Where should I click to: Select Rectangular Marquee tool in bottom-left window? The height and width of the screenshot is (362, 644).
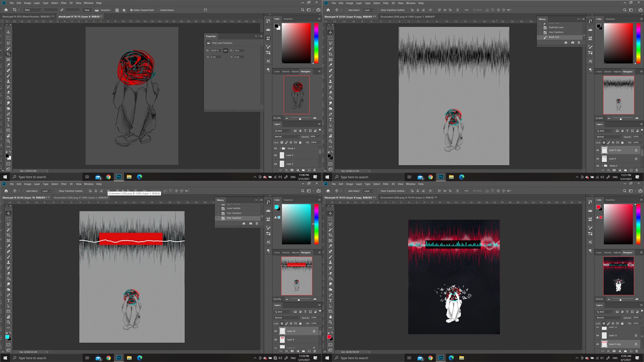tap(8, 219)
